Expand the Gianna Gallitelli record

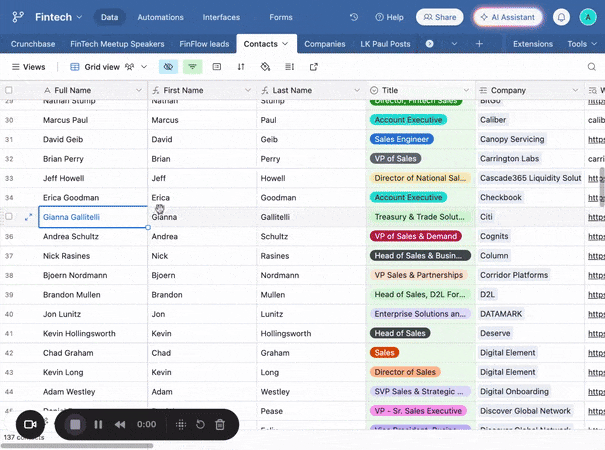tap(28, 217)
